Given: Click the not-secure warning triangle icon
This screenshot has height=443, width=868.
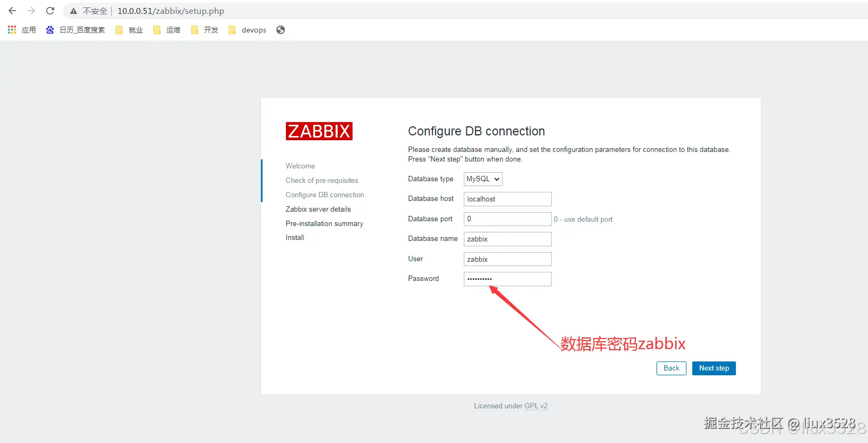Looking at the screenshot, I should coord(73,11).
